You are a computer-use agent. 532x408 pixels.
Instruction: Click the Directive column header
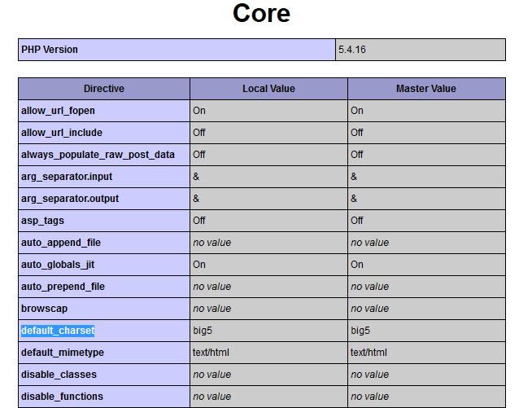104,89
